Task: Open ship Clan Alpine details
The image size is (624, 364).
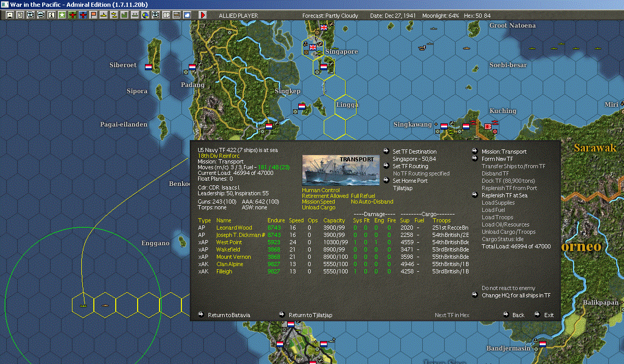Action: [229, 264]
